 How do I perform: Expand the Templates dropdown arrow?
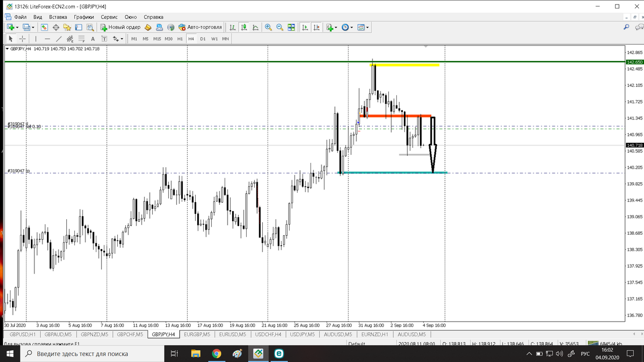[368, 27]
